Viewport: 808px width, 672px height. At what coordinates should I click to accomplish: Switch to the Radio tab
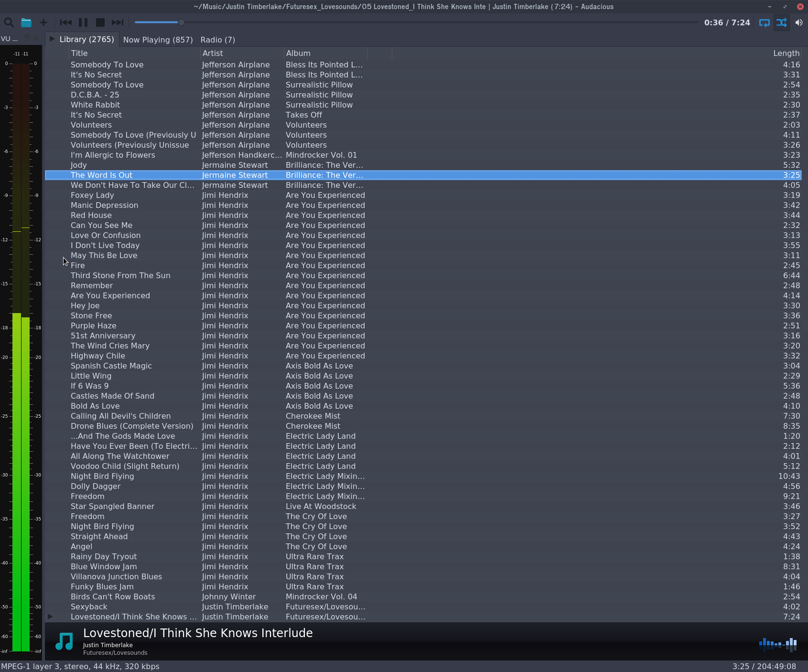[x=218, y=40]
